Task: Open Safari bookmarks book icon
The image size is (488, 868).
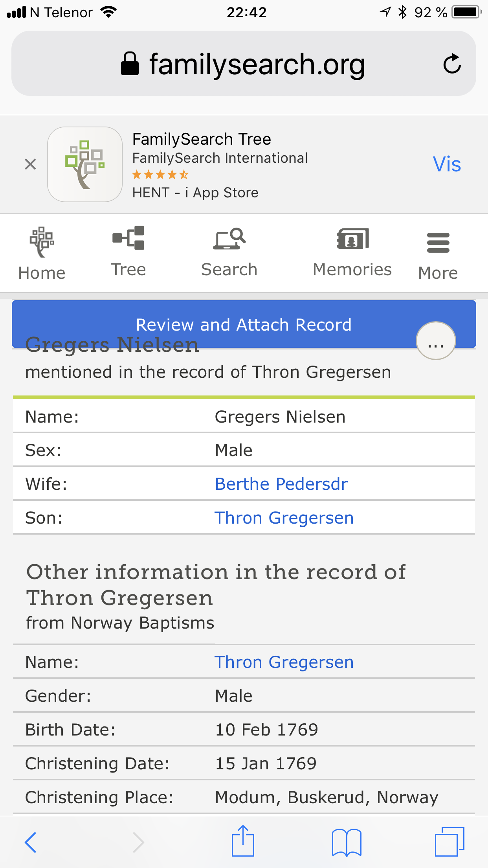Action: 347,842
